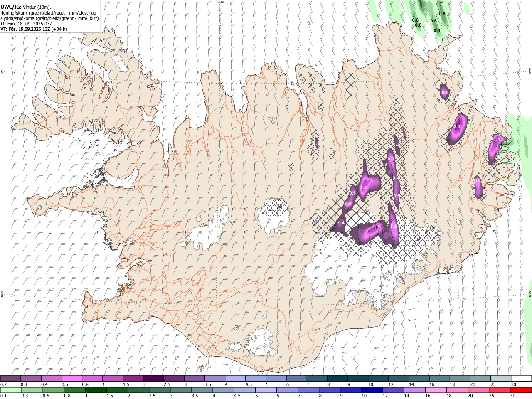Pick lower legend red swatch after 30
This screenshot has height=399, width=532.
521,390
